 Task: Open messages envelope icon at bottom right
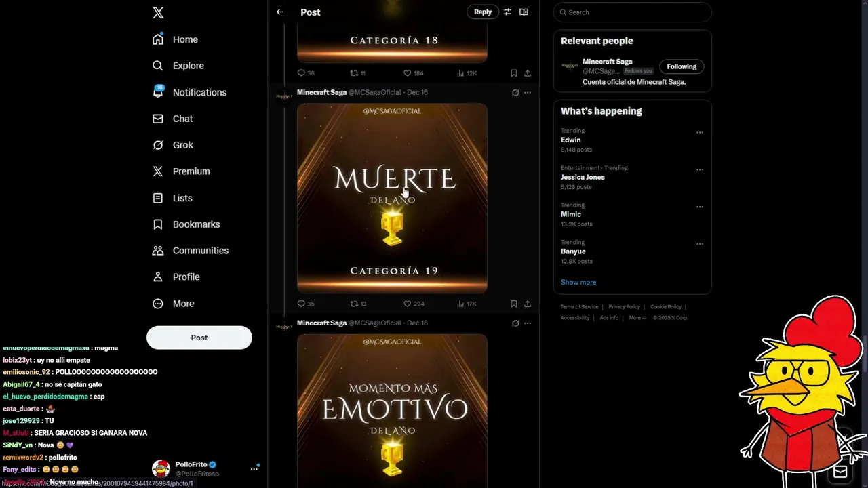click(840, 472)
